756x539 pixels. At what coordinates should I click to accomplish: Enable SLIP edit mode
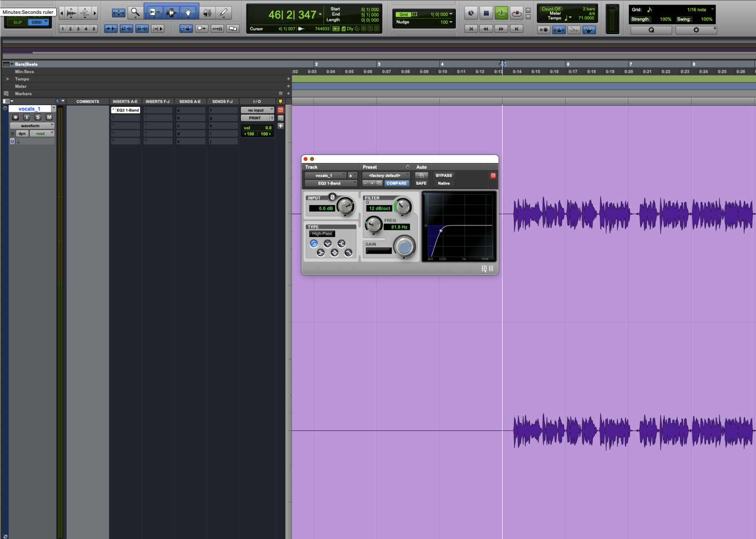tap(17, 22)
